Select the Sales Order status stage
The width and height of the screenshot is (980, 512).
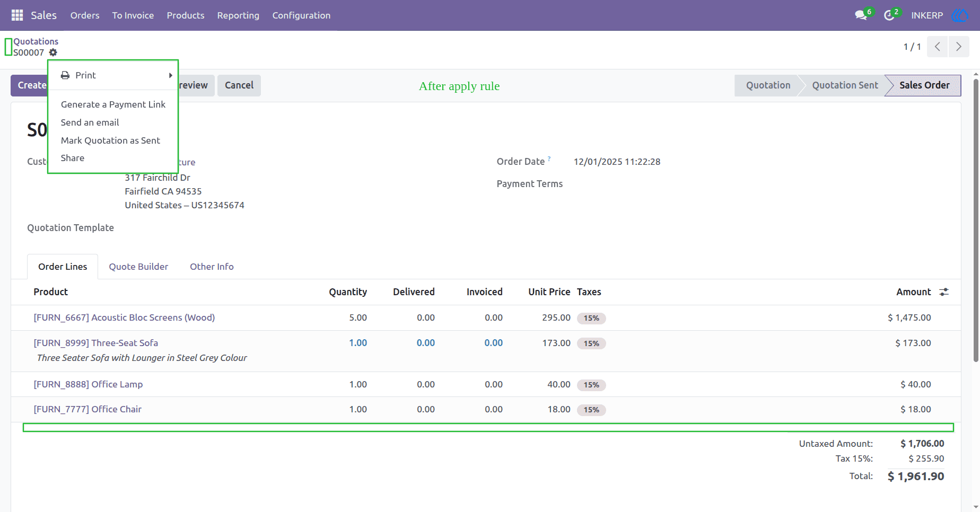click(x=924, y=85)
